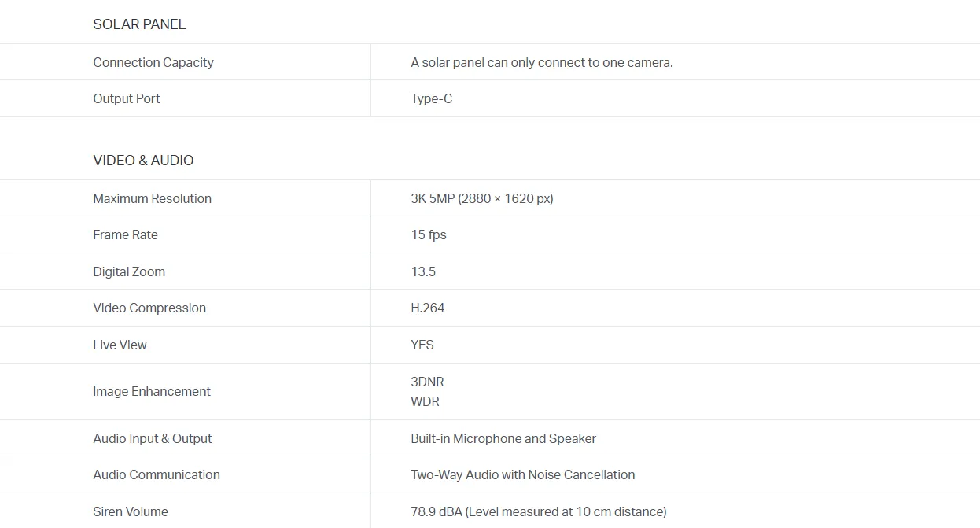Click the 13.5 digital zoom value
Image resolution: width=980 pixels, height=528 pixels.
[422, 271]
